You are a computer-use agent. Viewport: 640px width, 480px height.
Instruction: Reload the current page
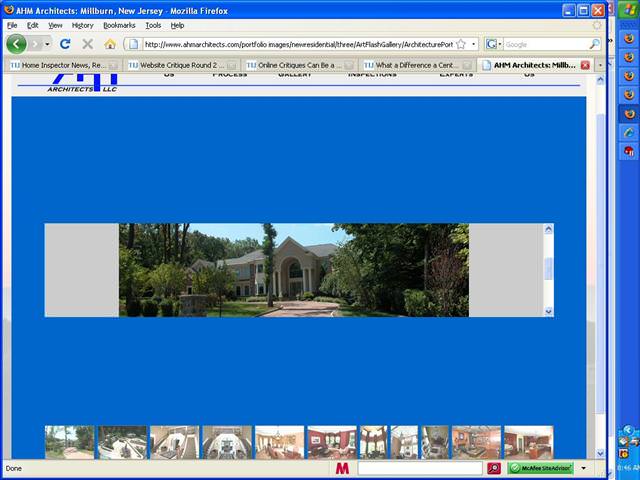pyautogui.click(x=65, y=44)
